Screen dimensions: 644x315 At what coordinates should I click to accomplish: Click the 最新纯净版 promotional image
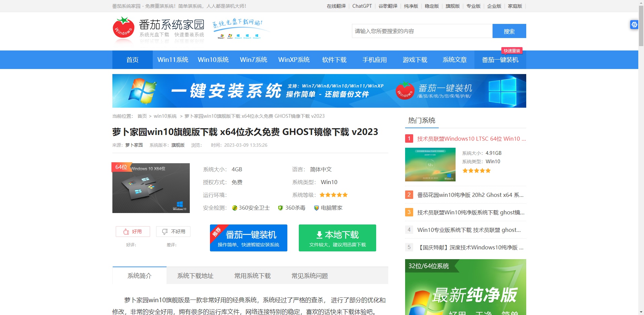466,287
